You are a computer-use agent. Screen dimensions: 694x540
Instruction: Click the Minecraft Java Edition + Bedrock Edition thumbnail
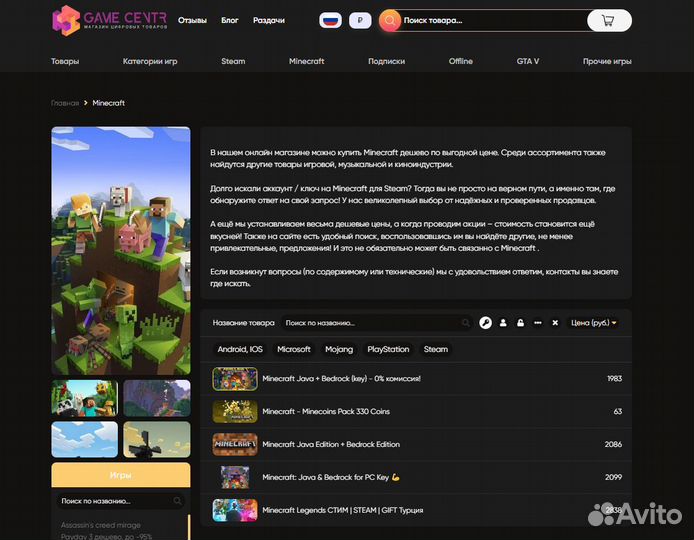pyautogui.click(x=235, y=444)
